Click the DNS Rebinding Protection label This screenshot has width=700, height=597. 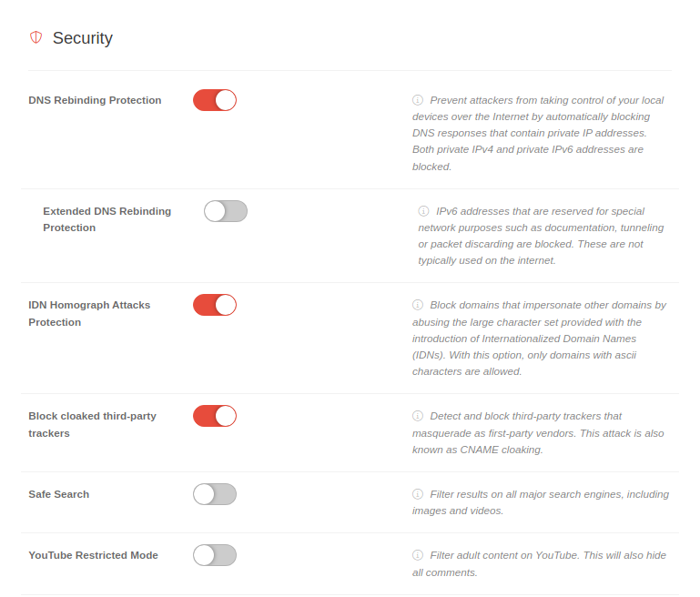(95, 100)
